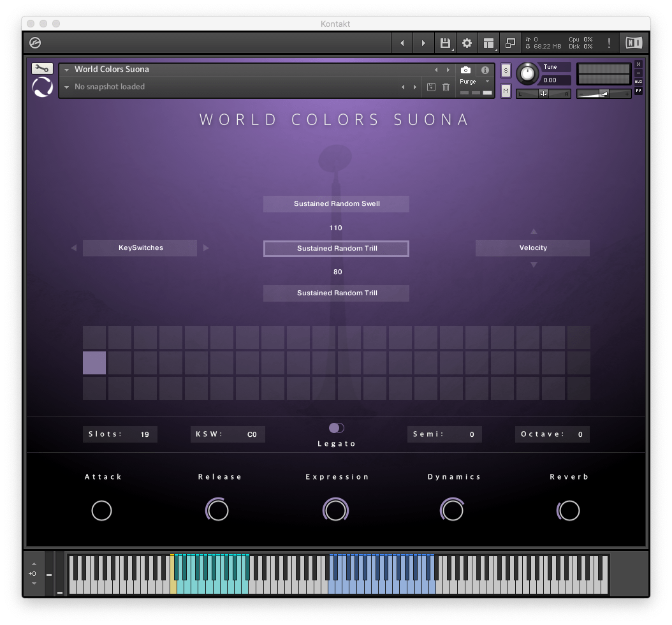Click the circular instrument logo below the wrench
This screenshot has height=625, width=672.
[x=43, y=87]
